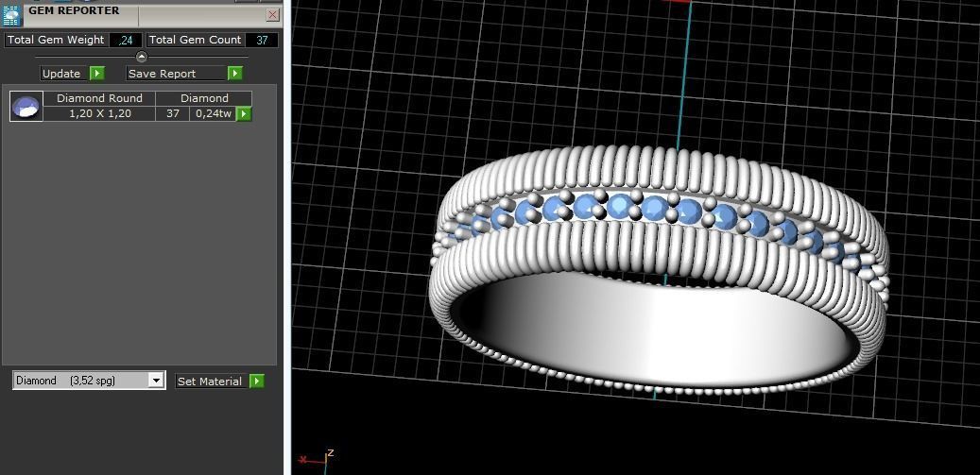Click the Gem Reporter panel icon
The width and height of the screenshot is (980, 475).
12,15
